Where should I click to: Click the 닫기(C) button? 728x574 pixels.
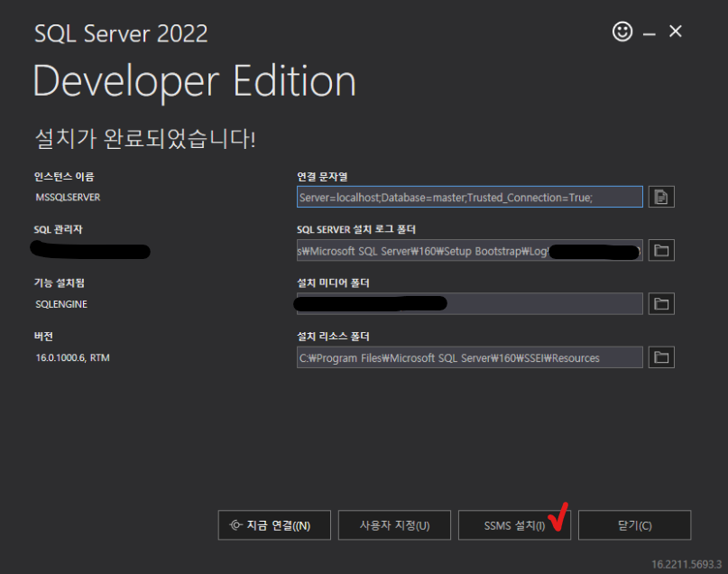tap(635, 525)
